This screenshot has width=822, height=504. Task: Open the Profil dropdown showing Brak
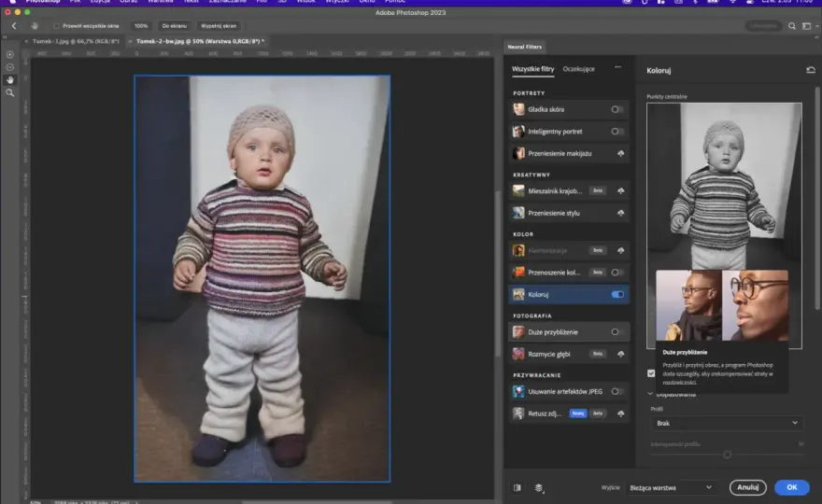727,423
